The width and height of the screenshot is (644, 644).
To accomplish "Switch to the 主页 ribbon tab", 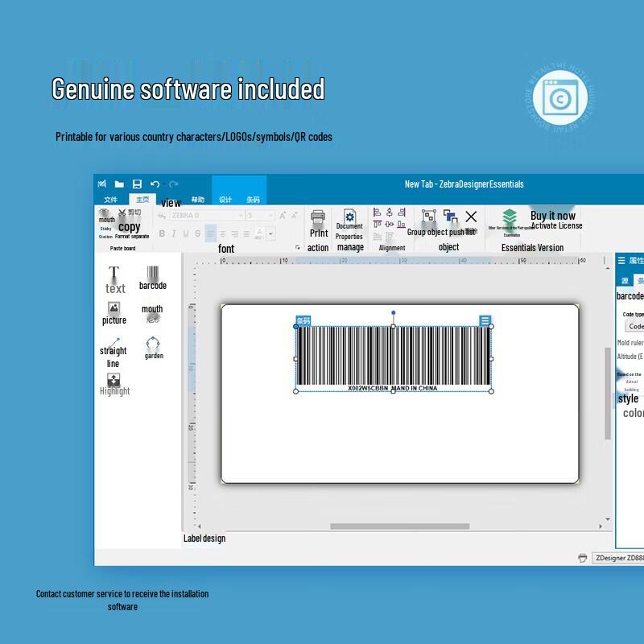I will tap(142, 199).
